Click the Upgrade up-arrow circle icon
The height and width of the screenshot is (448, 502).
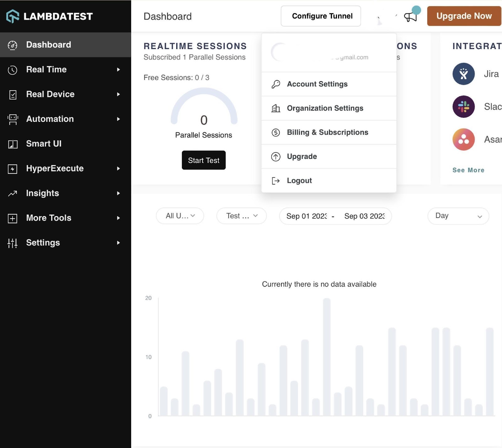pyautogui.click(x=276, y=157)
